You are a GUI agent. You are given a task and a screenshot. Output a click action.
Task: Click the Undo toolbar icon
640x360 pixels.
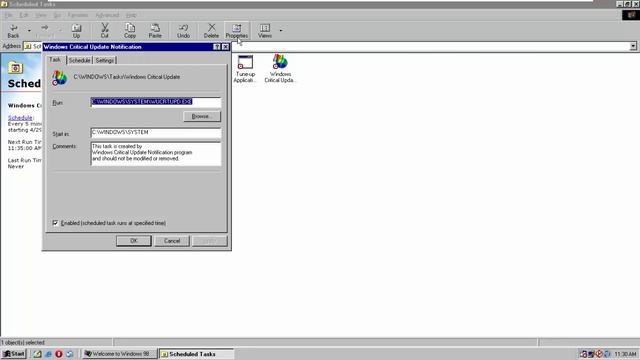click(x=183, y=31)
